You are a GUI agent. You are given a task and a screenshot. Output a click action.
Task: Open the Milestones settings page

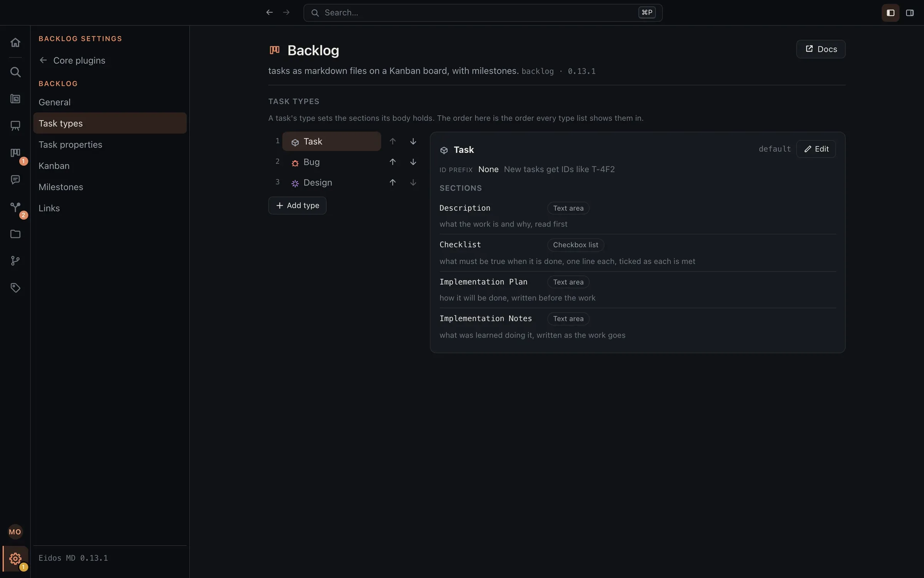pyautogui.click(x=110, y=187)
